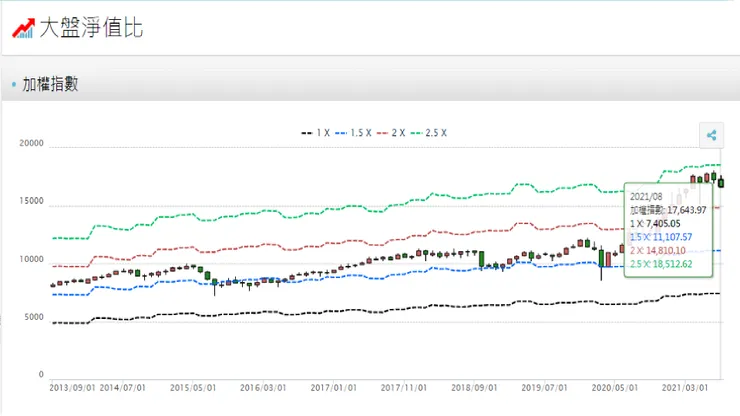Click the share icon above the chart
The width and height of the screenshot is (740, 416).
click(711, 136)
